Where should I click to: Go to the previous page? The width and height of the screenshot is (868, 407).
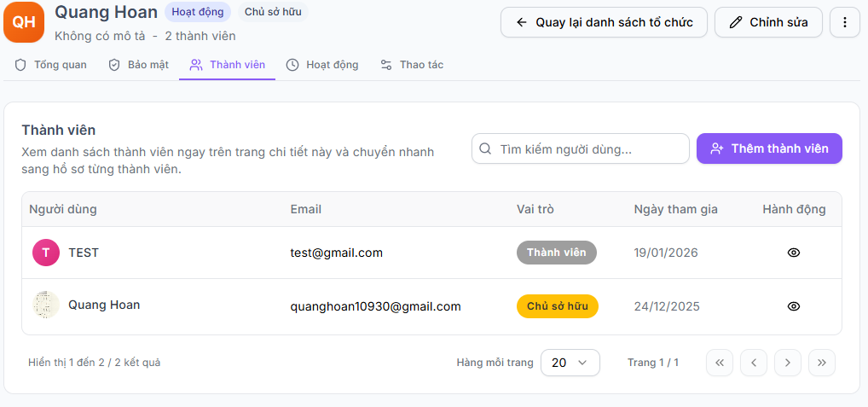[x=754, y=363]
